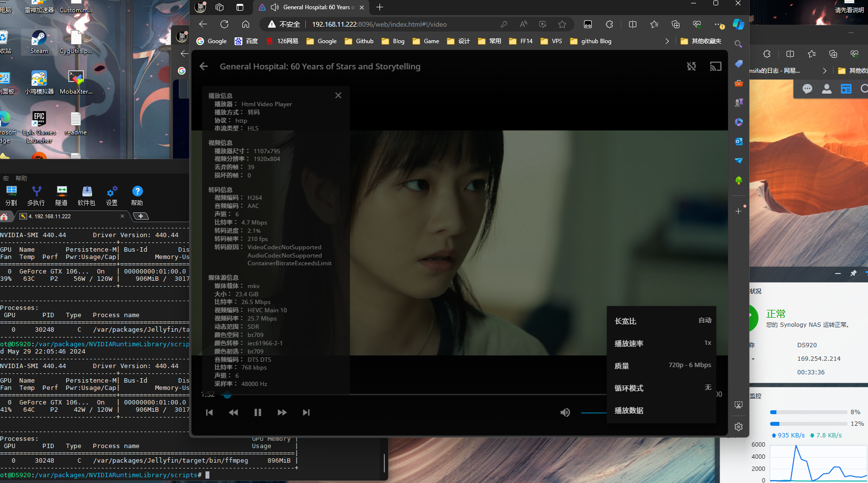
Task: Open the 百度 bookmark
Action: [x=246, y=41]
